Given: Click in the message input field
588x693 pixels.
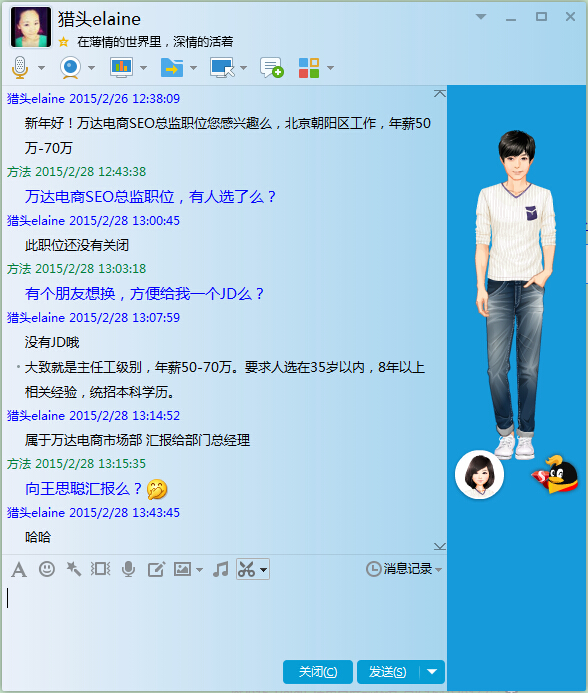Looking at the screenshot, I should (x=224, y=619).
